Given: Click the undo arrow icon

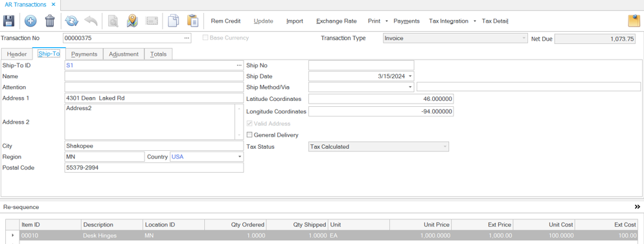Looking at the screenshot, I should coord(90,21).
